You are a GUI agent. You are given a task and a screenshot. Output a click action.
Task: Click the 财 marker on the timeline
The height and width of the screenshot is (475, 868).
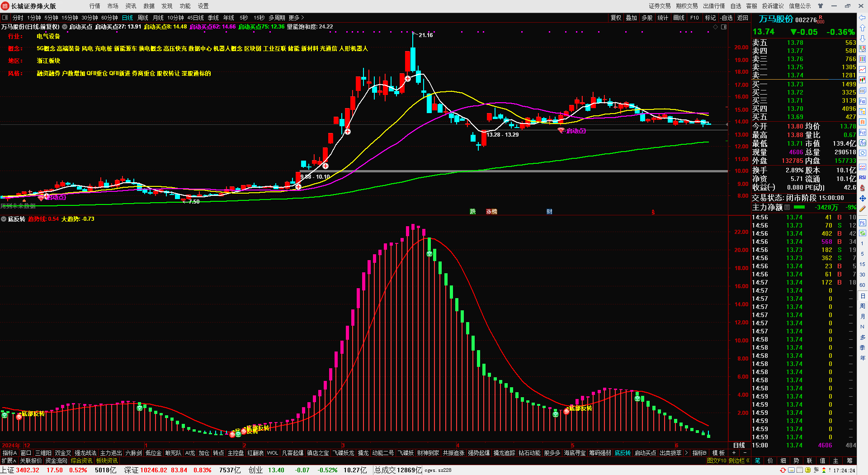tap(549, 212)
